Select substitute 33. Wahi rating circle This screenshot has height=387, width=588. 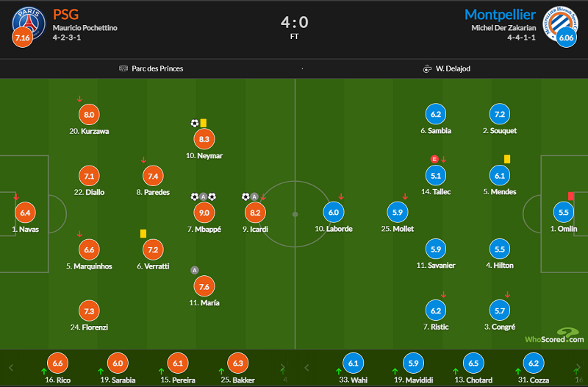(354, 363)
